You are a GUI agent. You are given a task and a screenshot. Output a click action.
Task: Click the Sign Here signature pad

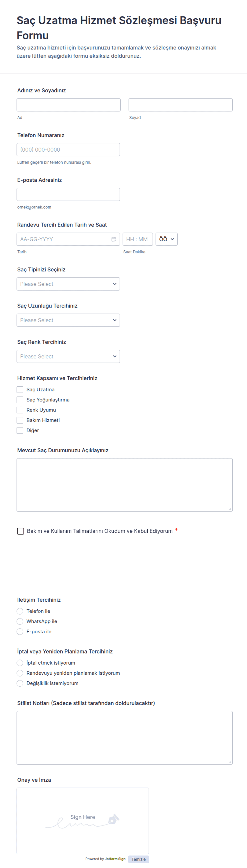point(83,821)
